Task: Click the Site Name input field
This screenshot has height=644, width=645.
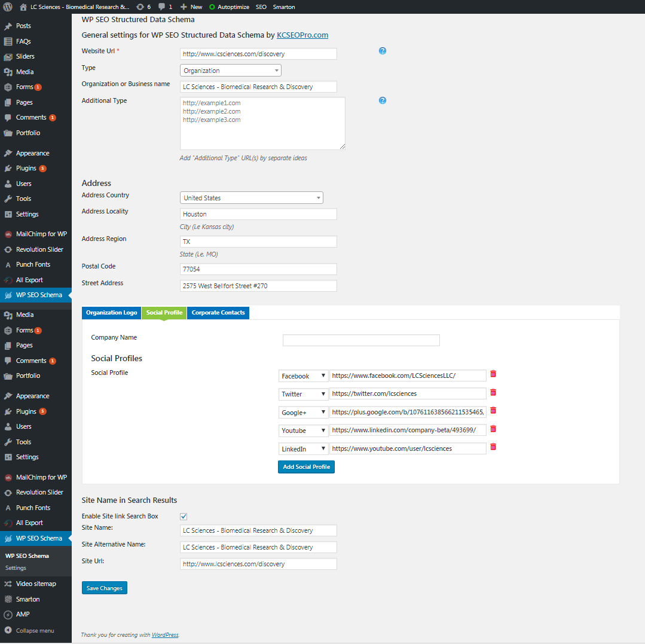Action: [258, 530]
